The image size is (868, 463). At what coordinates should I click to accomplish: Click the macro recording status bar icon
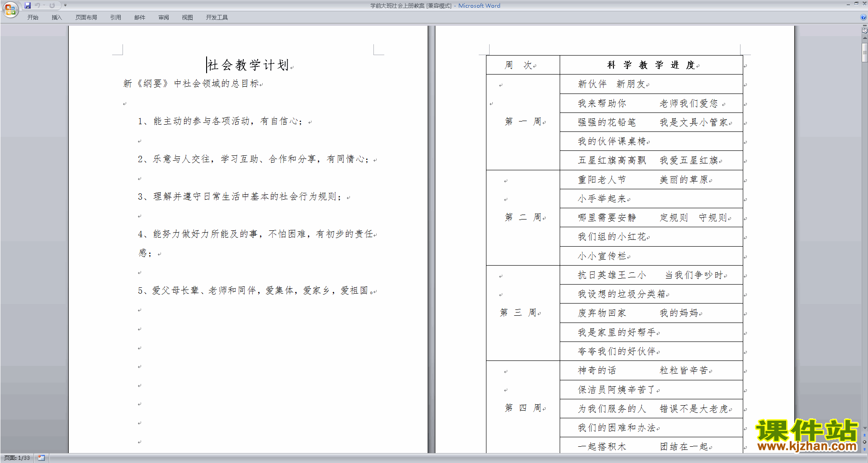tap(41, 458)
